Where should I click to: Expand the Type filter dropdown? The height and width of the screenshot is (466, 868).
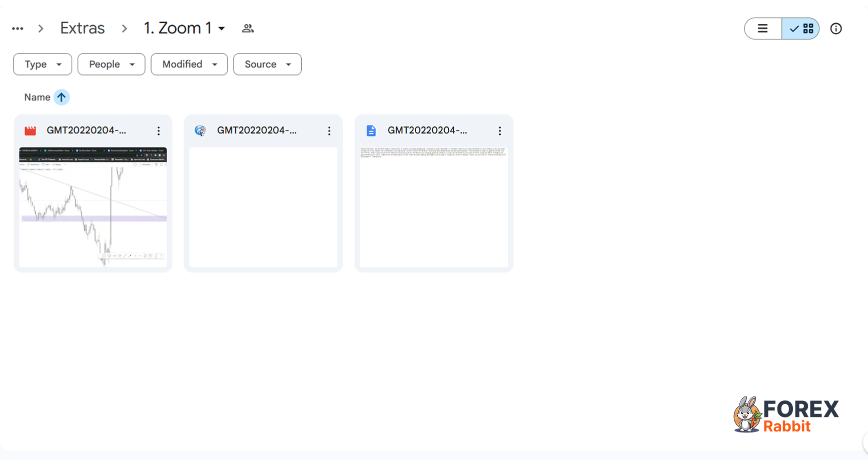click(x=43, y=64)
